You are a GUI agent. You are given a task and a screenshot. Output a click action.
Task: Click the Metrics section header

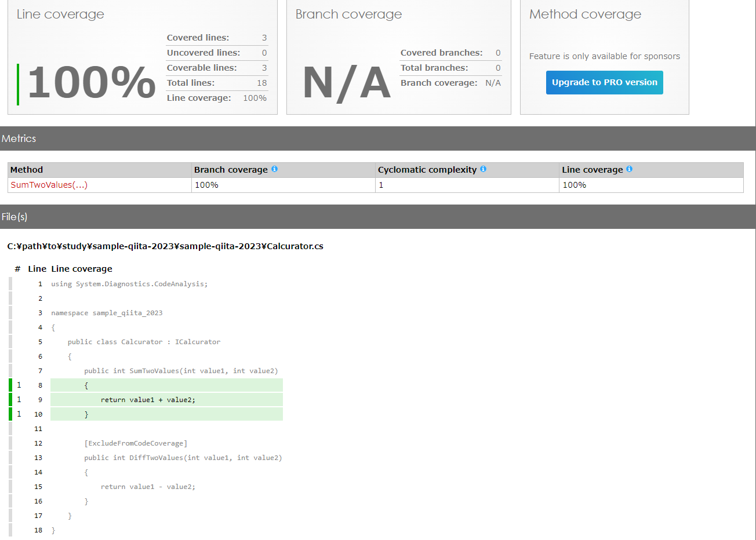pyautogui.click(x=377, y=138)
